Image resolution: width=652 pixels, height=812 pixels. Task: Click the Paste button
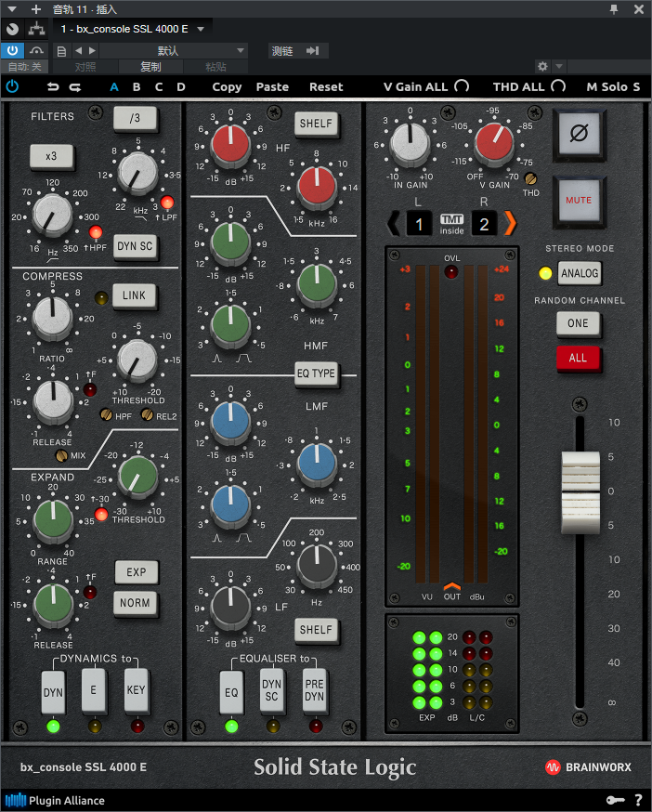click(272, 87)
